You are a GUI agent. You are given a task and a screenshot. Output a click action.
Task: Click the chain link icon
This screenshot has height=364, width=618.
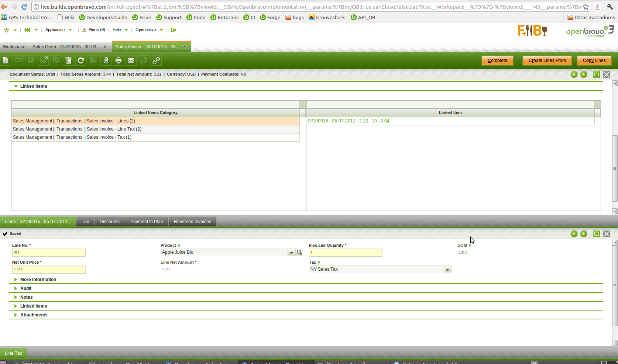tap(156, 60)
